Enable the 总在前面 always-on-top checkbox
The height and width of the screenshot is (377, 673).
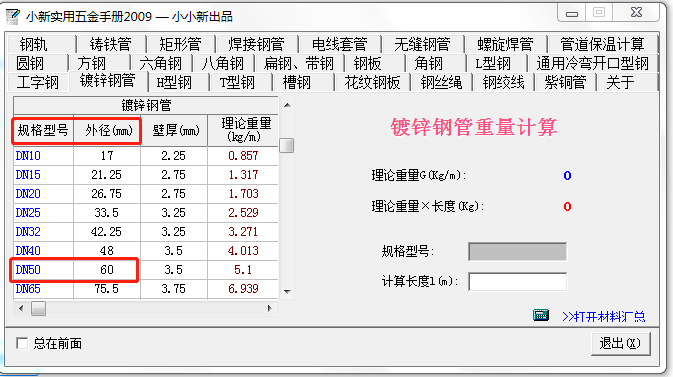coord(22,343)
